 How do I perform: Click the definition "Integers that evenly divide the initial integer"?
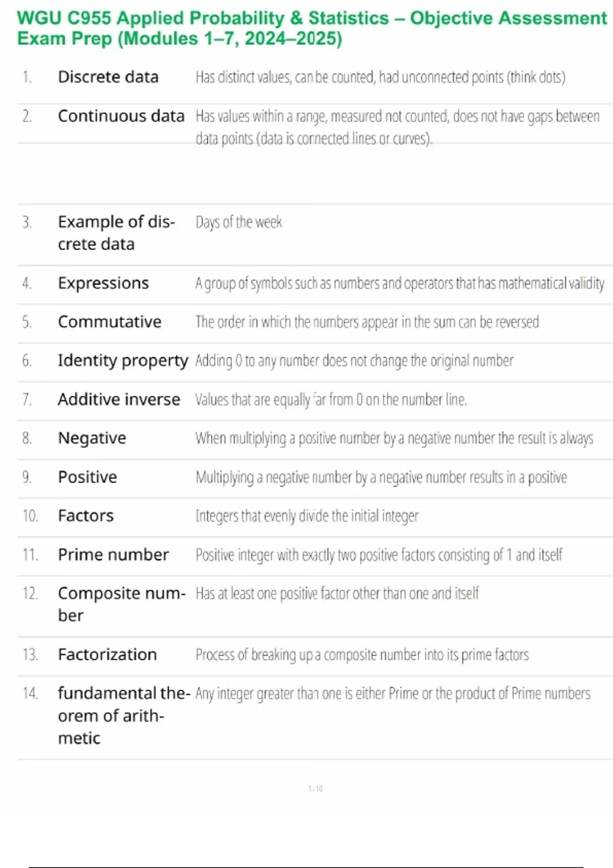tap(306, 516)
